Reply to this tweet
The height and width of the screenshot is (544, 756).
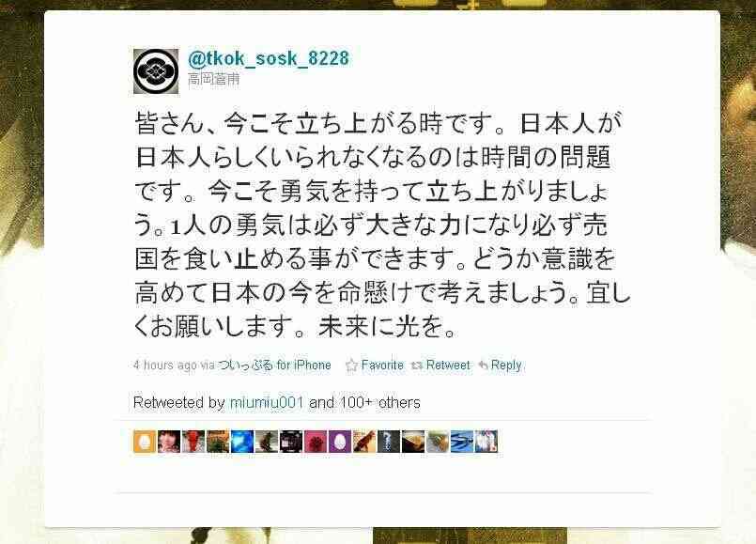tap(506, 365)
